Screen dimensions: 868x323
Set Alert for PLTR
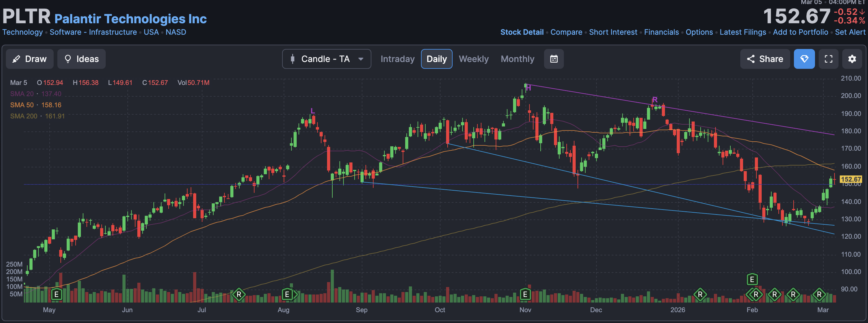[x=850, y=32]
